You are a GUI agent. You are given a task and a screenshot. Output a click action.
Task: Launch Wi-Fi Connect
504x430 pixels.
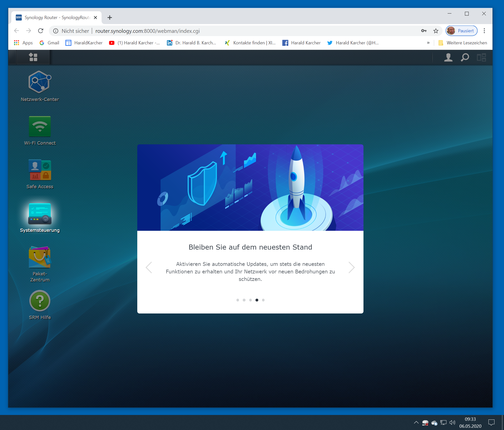(x=40, y=126)
